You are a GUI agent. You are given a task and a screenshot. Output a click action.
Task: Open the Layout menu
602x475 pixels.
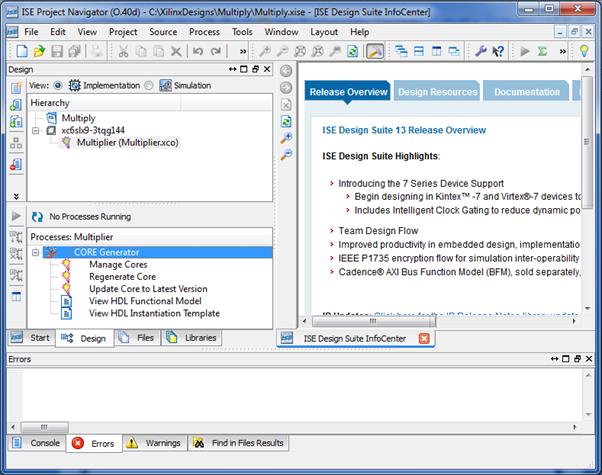[324, 32]
